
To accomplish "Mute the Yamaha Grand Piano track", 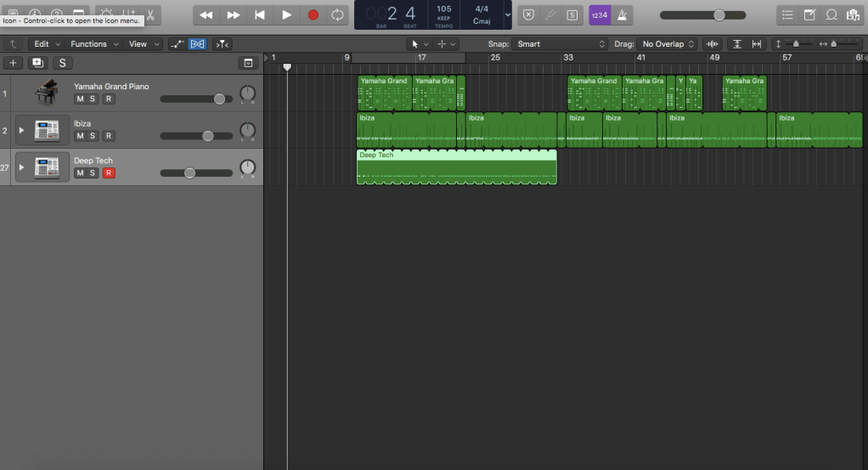I will [x=80, y=99].
